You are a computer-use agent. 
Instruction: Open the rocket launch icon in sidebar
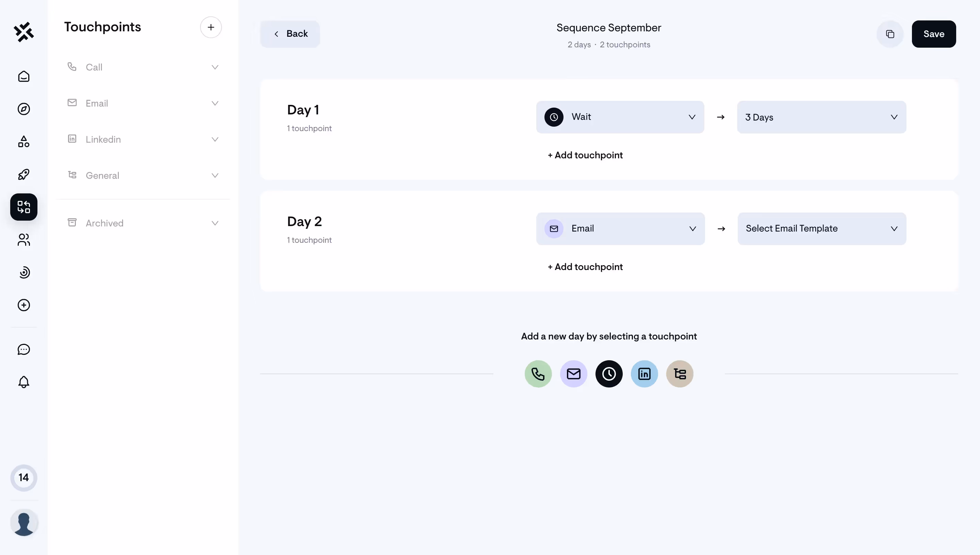23,174
